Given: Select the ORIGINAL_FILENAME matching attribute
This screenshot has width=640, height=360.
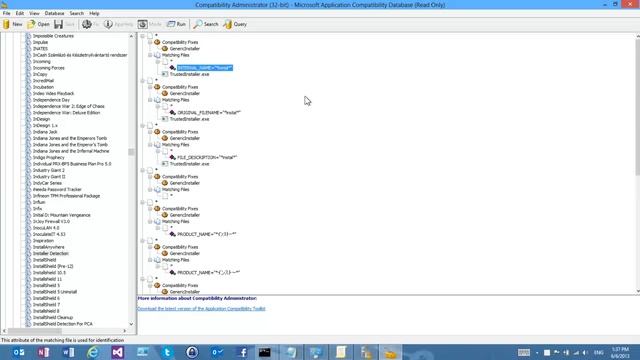Looking at the screenshot, I should (x=209, y=113).
